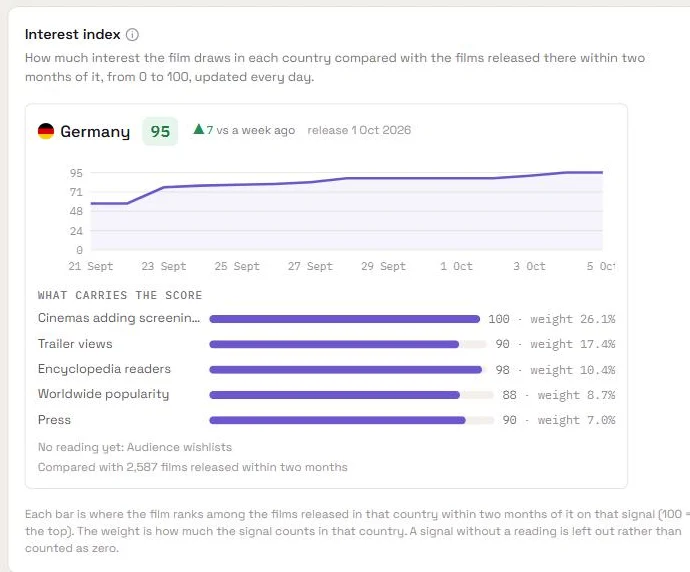690x572 pixels.
Task: Click the 71 y-axis tick label
Action: click(x=76, y=192)
